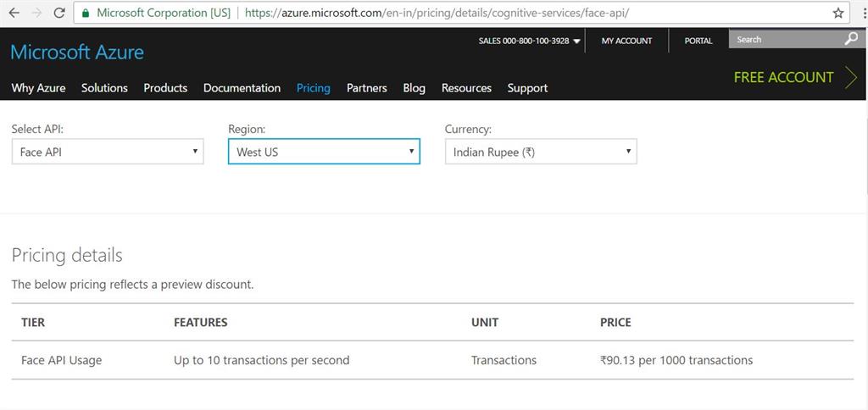Image resolution: width=868 pixels, height=410 pixels.
Task: Open the Select API dropdown
Action: pos(108,152)
